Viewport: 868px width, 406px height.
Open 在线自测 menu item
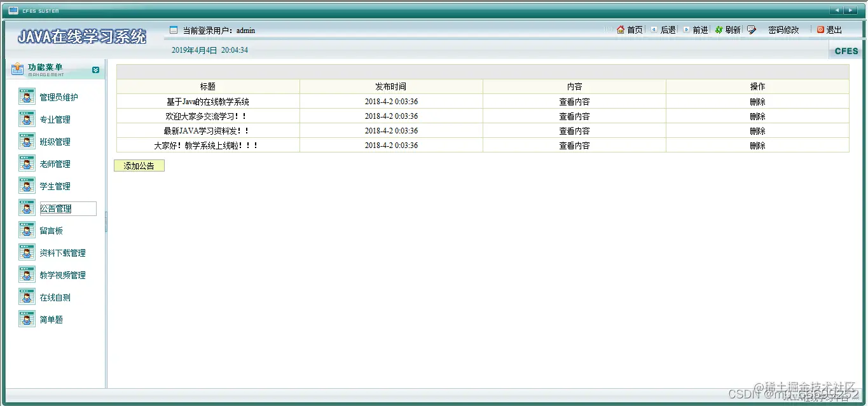tap(55, 297)
